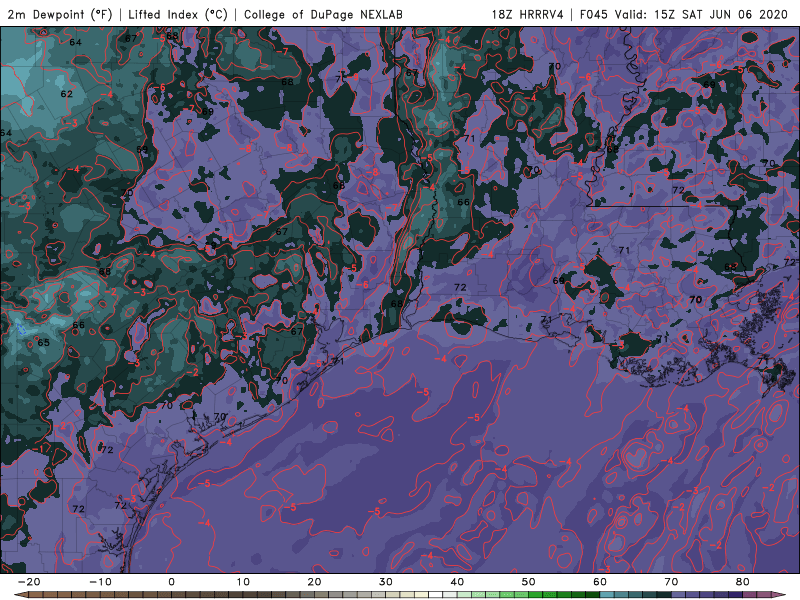
Task: Click the "18Z HRRRV4" model run label
Action: click(528, 14)
